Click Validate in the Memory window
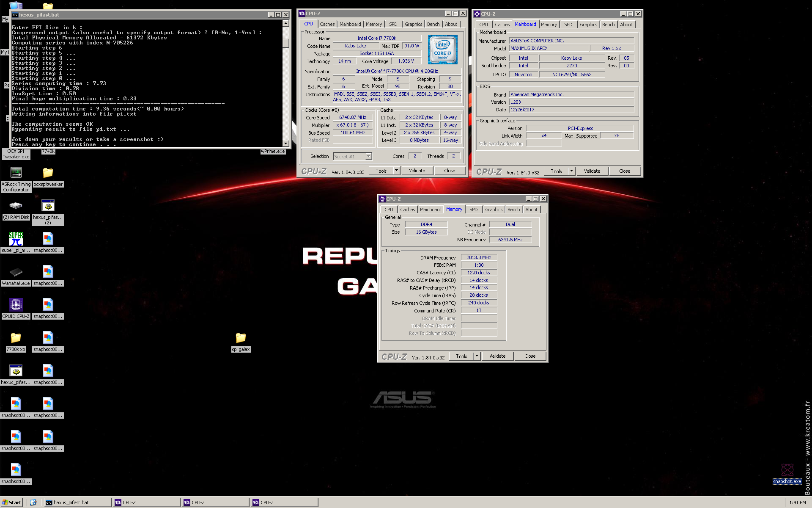The image size is (812, 508). [x=497, y=356]
